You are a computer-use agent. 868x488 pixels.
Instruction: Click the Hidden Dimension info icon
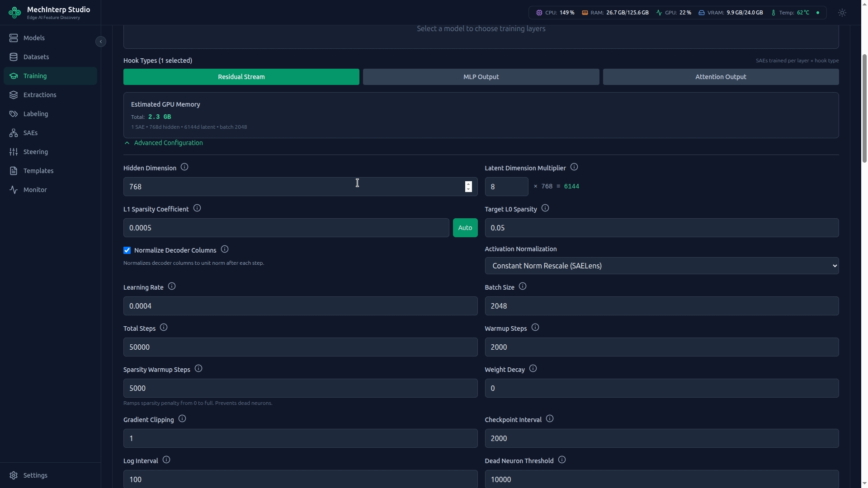(184, 167)
